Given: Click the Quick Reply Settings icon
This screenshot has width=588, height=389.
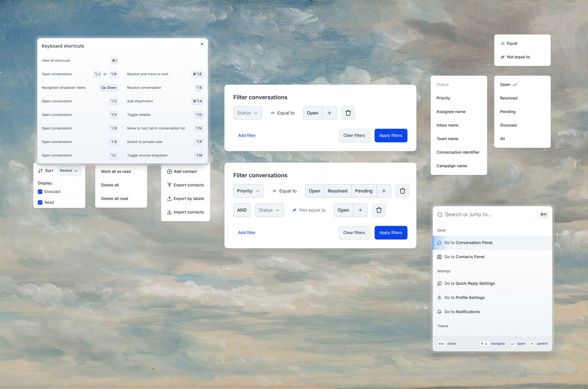Looking at the screenshot, I should 439,284.
